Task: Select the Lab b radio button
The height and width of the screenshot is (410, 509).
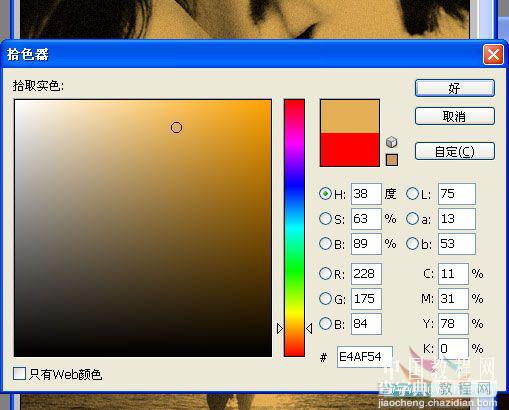Action: pyautogui.click(x=412, y=244)
